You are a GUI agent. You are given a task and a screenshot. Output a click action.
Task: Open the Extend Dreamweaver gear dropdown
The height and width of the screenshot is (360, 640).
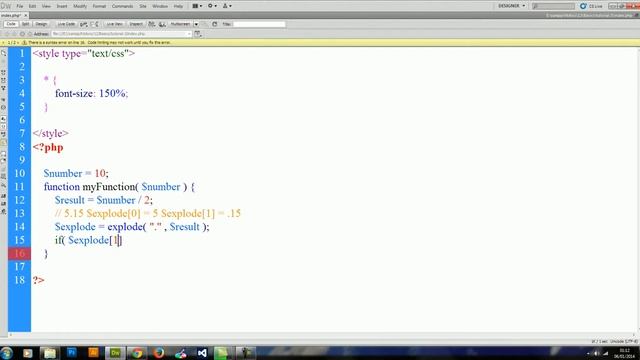click(x=213, y=6)
